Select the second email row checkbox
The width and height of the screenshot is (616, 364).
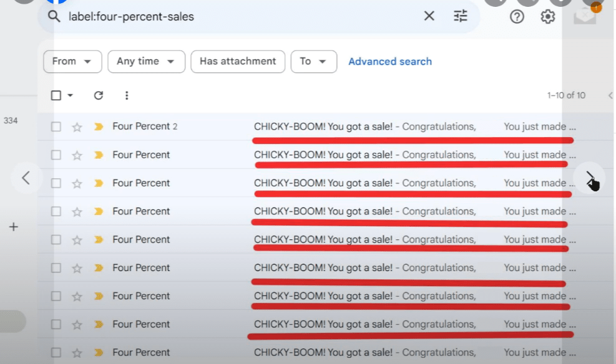pos(56,155)
